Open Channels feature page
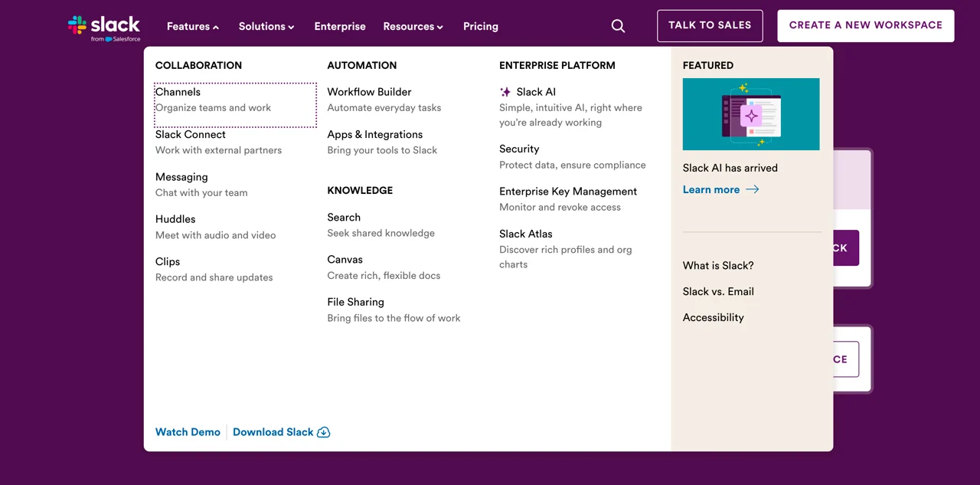 [x=178, y=92]
